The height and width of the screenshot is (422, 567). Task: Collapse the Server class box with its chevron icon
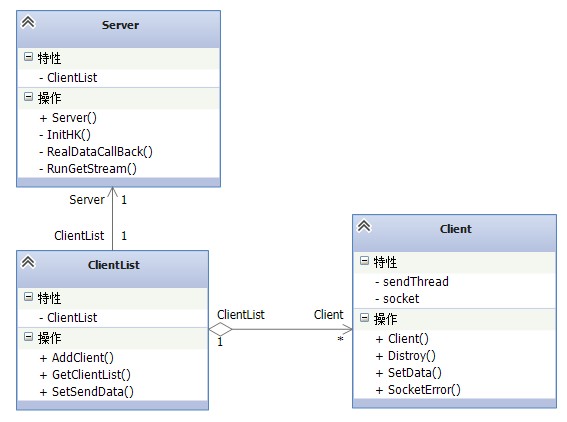[x=28, y=22]
